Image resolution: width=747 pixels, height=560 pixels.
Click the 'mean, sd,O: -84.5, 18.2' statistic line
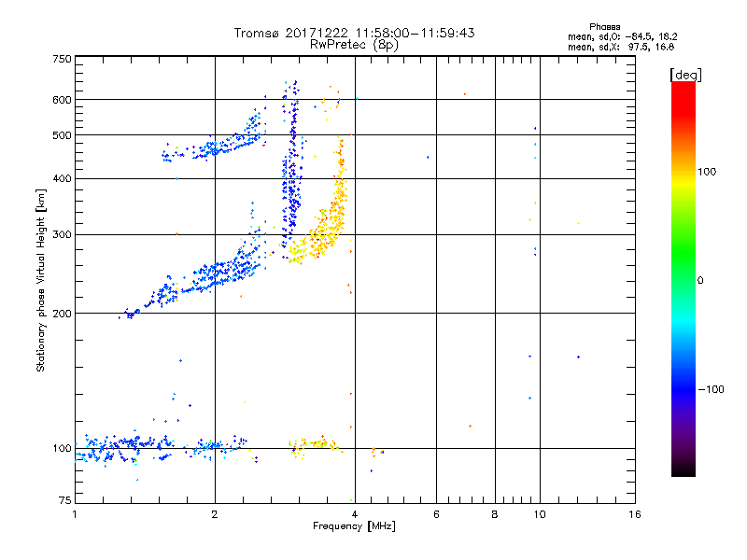(622, 36)
